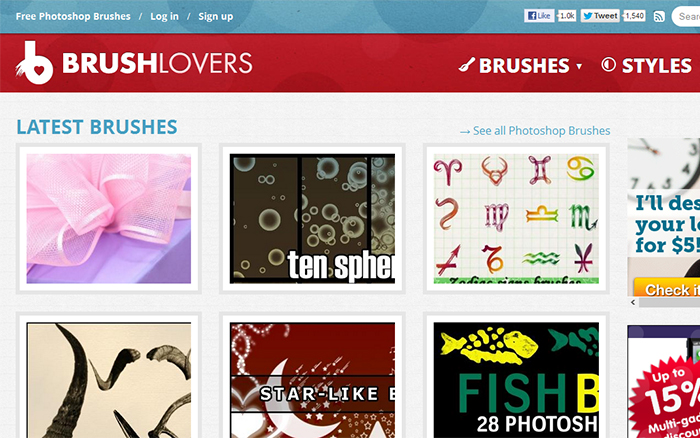Image resolution: width=700 pixels, height=438 pixels.
Task: Click the Sign up link
Action: pos(216,17)
